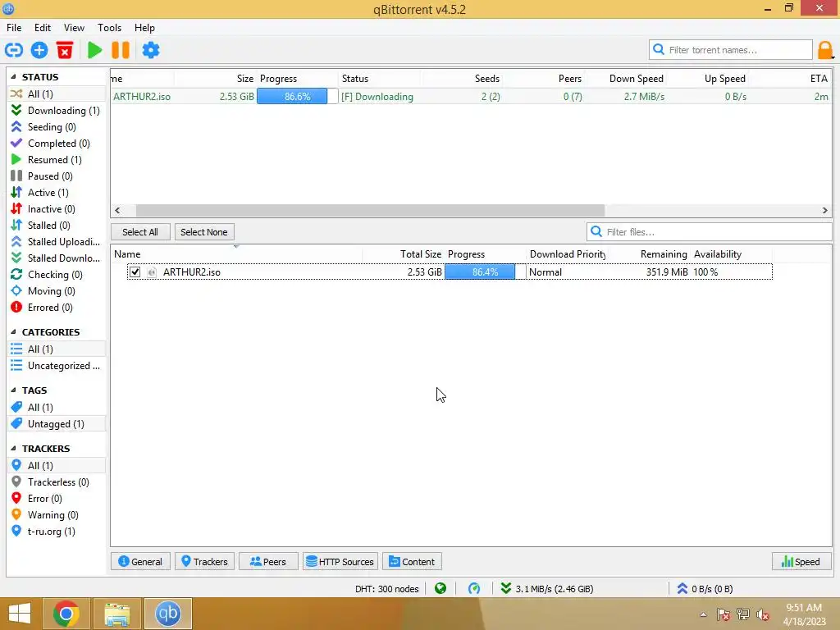
Task: Click the connection status globe icon
Action: (x=441, y=589)
